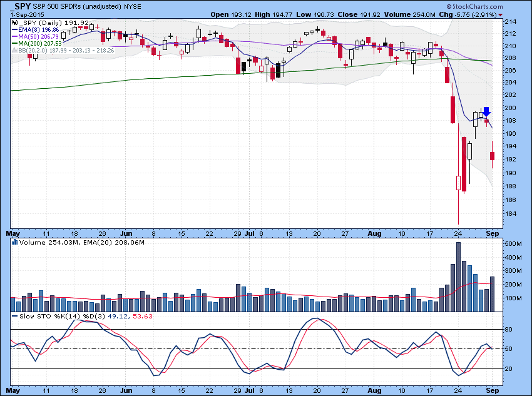Screen dimensions: 532x396
Task: Click the 'High 194.77' value
Action: pyautogui.click(x=274, y=14)
